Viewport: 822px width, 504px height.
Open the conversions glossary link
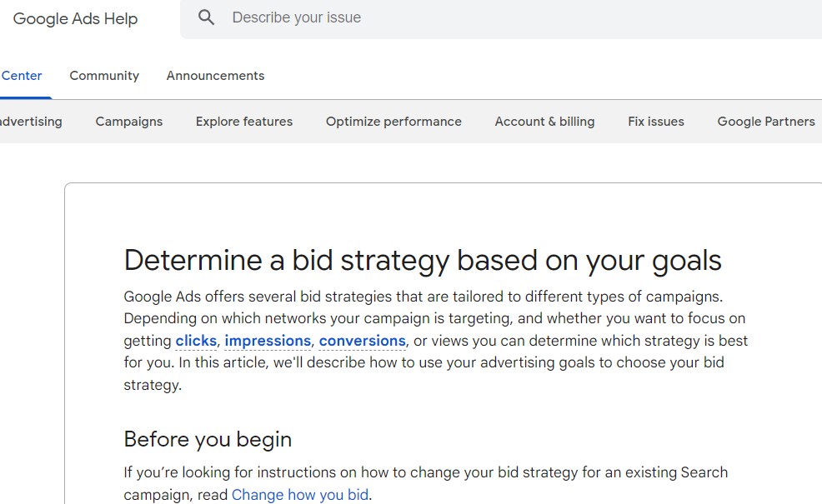[363, 341]
